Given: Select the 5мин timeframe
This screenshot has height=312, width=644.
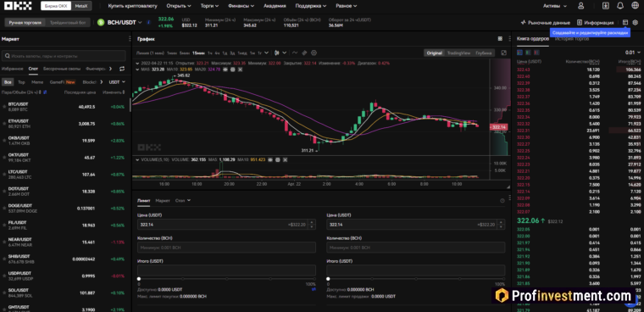Looking at the screenshot, I should [185, 53].
